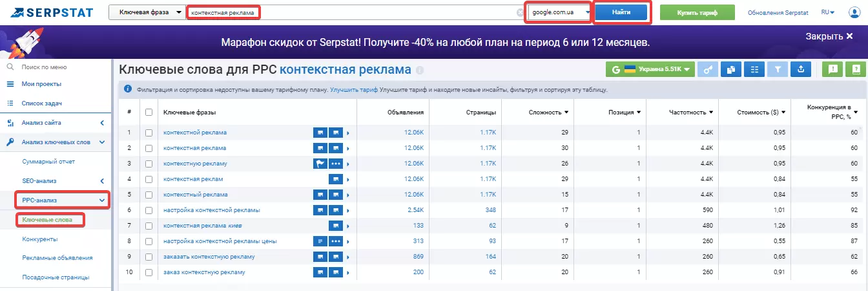This screenshot has width=868, height=291.
Task: Close the discount banner with 'Закрыть'
Action: pos(829,36)
